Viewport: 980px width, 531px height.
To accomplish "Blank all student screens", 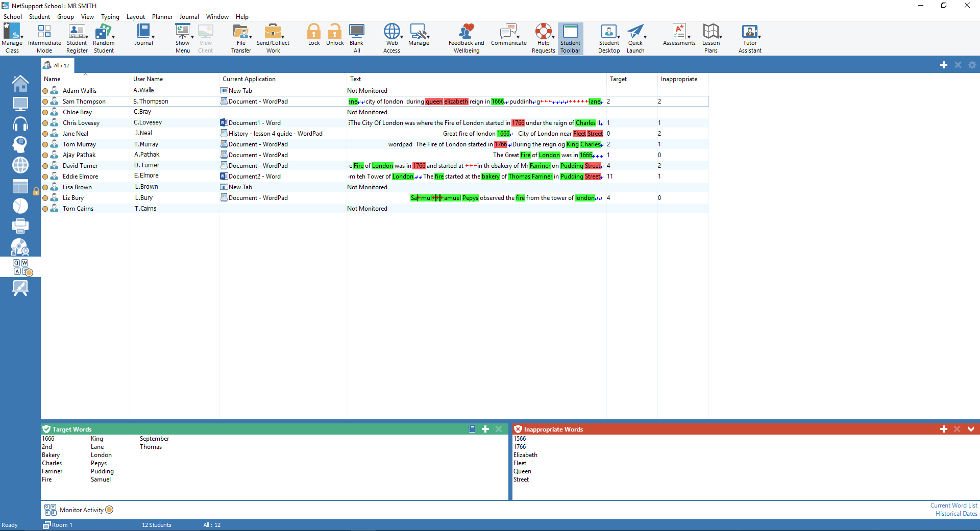I will (x=357, y=37).
